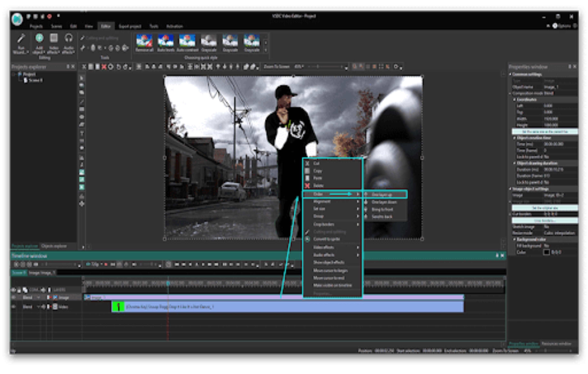Open the Video effects ribbon icon
588x374 pixels.
click(54, 38)
